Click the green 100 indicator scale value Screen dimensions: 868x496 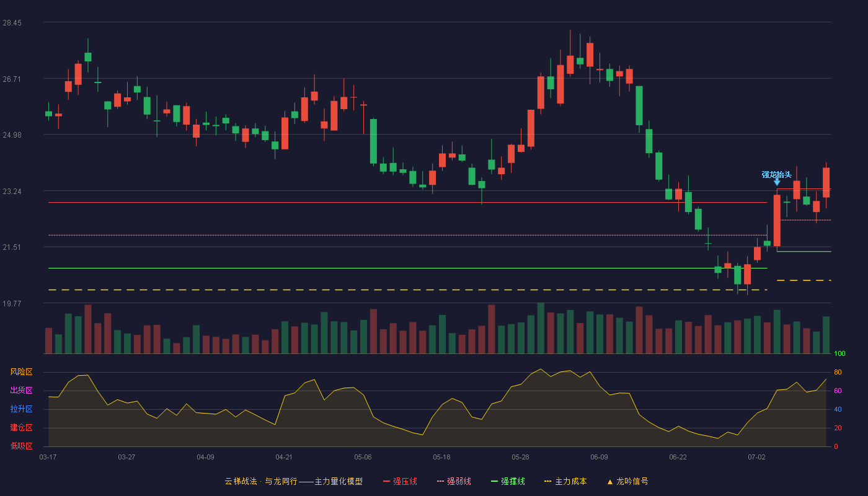[x=839, y=353]
